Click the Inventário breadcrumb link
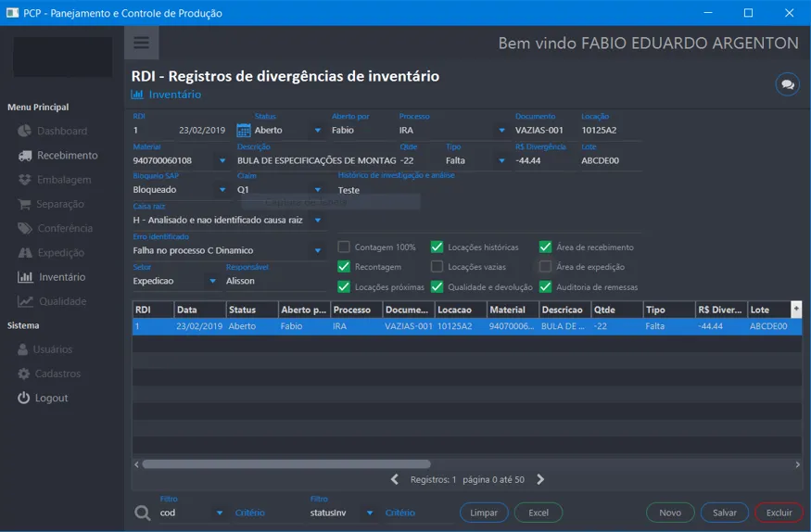This screenshot has height=532, width=811. coord(175,95)
